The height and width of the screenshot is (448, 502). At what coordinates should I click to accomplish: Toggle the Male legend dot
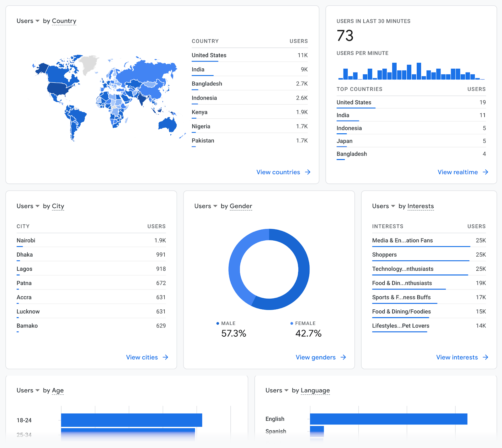(x=217, y=323)
